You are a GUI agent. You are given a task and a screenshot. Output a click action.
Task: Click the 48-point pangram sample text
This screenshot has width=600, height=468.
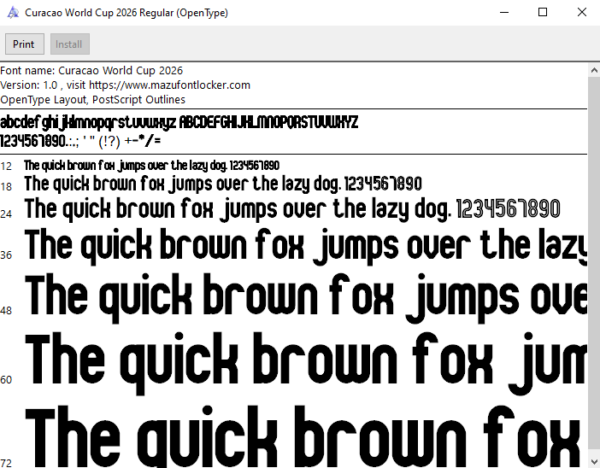point(305,298)
